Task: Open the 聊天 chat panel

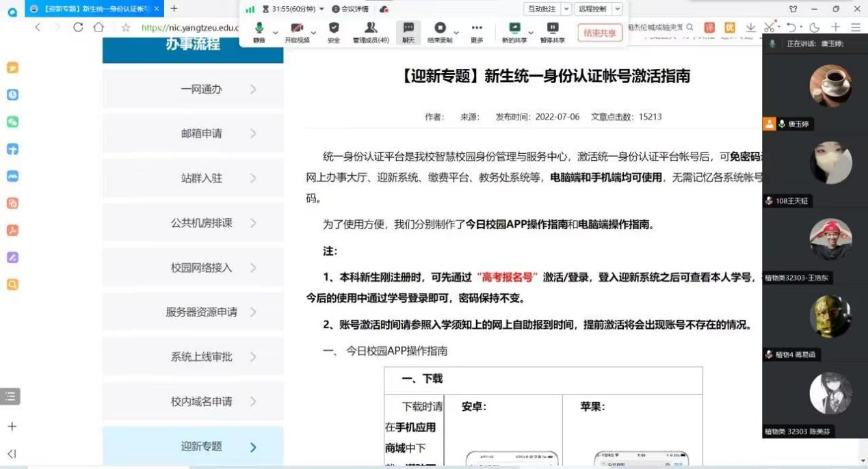Action: pyautogui.click(x=408, y=31)
